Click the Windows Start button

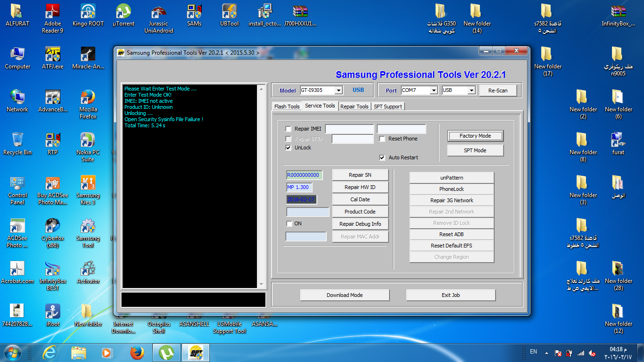(x=12, y=352)
